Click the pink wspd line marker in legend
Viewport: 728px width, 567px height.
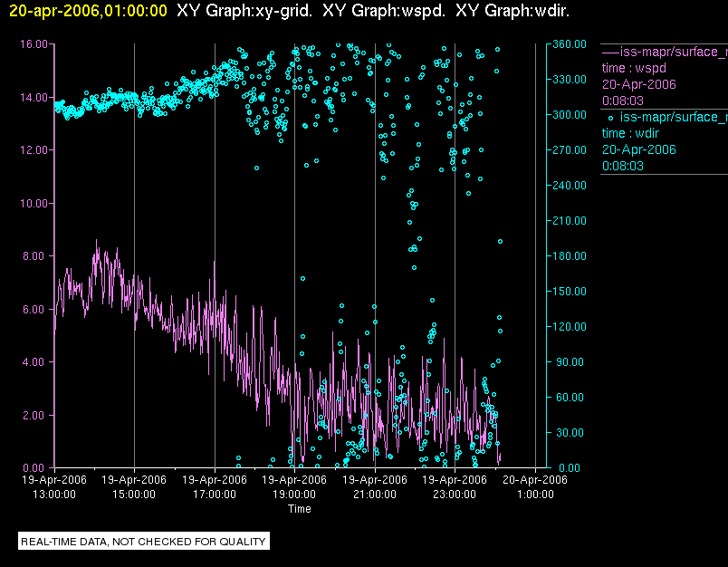pyautogui.click(x=610, y=52)
